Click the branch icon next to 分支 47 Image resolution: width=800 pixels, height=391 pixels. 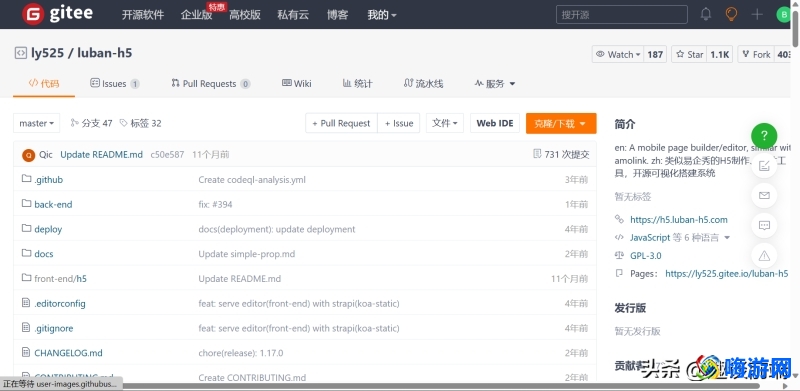click(x=74, y=123)
